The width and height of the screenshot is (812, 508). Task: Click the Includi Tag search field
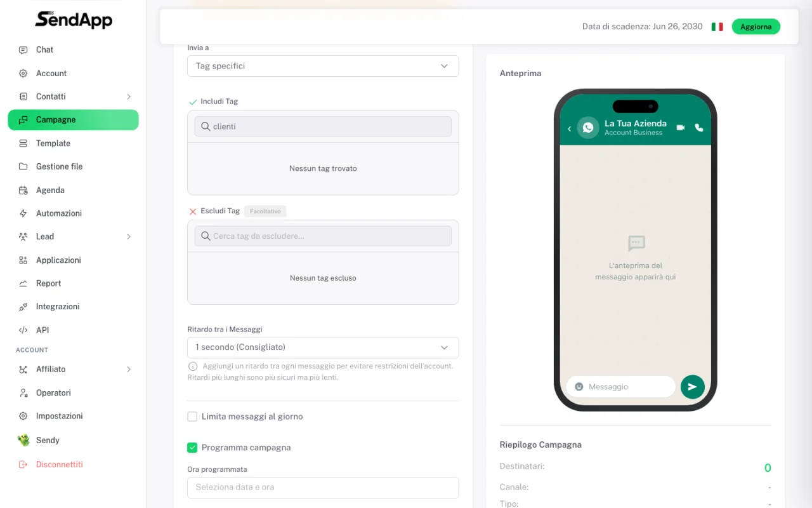click(323, 126)
